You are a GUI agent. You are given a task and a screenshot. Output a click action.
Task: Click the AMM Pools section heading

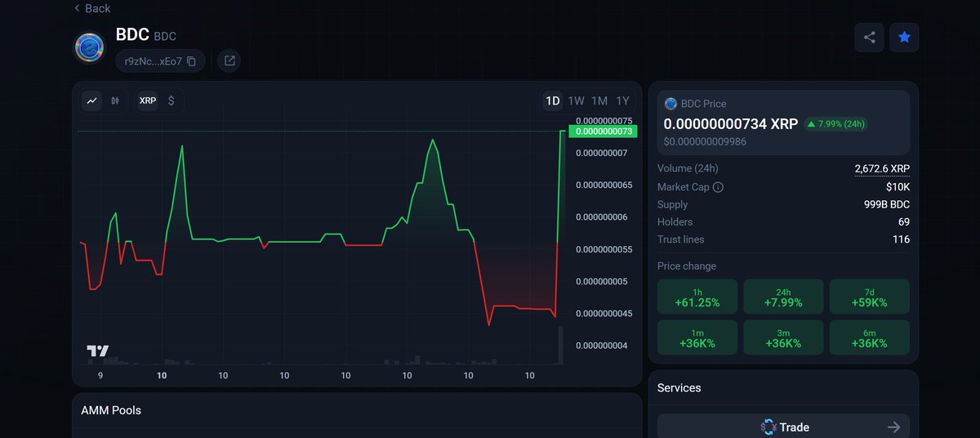(x=111, y=410)
